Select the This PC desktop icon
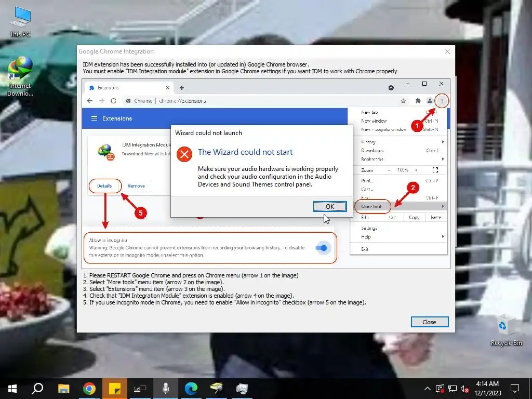Screen dimensions: 532x399 (20, 21)
